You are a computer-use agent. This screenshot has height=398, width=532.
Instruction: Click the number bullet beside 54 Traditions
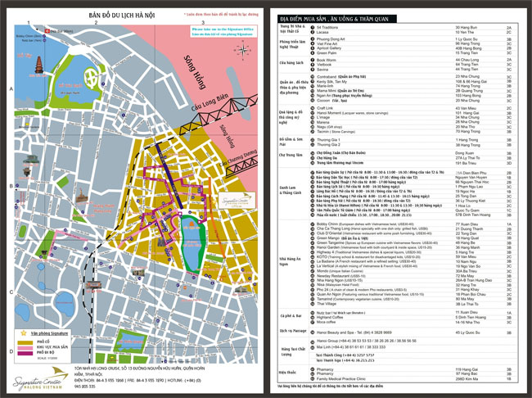point(313,27)
